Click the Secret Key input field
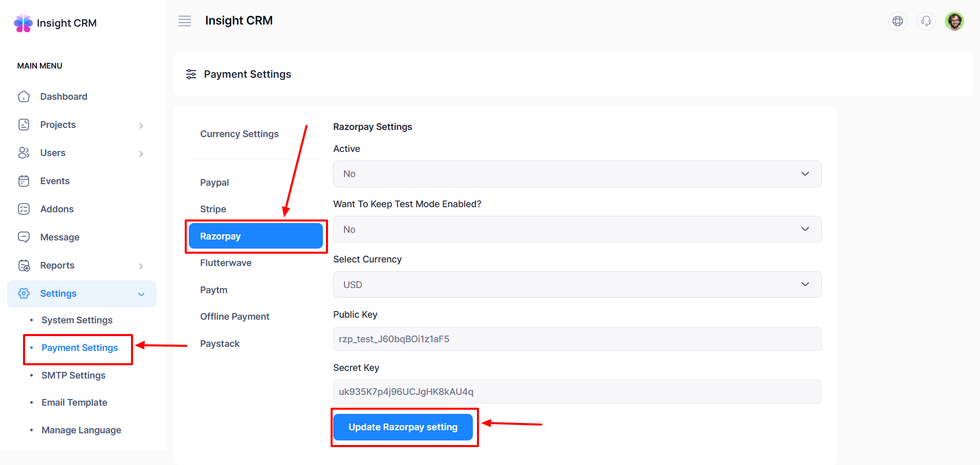 click(x=577, y=392)
